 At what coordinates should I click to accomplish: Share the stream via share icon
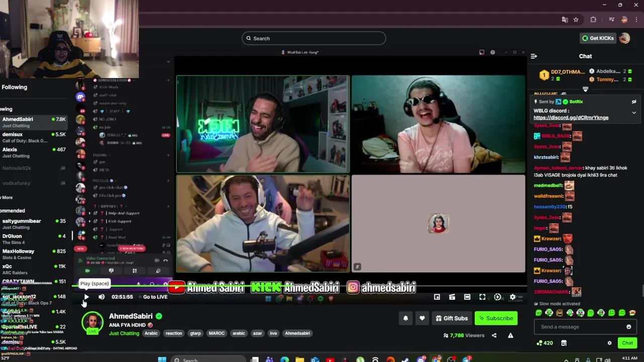click(x=494, y=335)
